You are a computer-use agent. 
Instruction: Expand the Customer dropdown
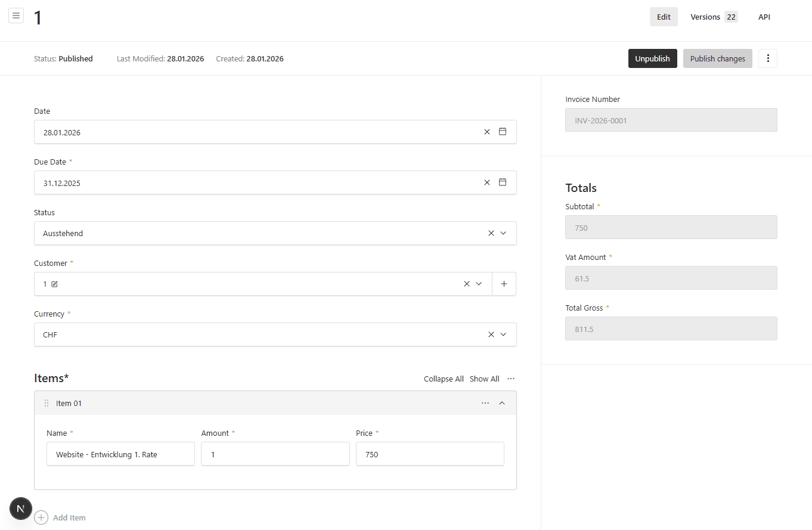pos(478,284)
